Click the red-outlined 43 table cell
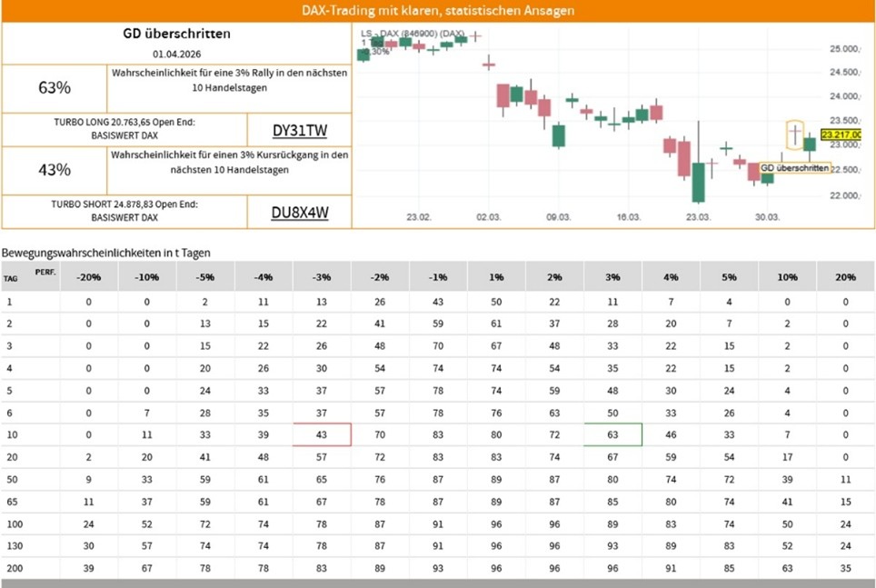 (x=322, y=434)
